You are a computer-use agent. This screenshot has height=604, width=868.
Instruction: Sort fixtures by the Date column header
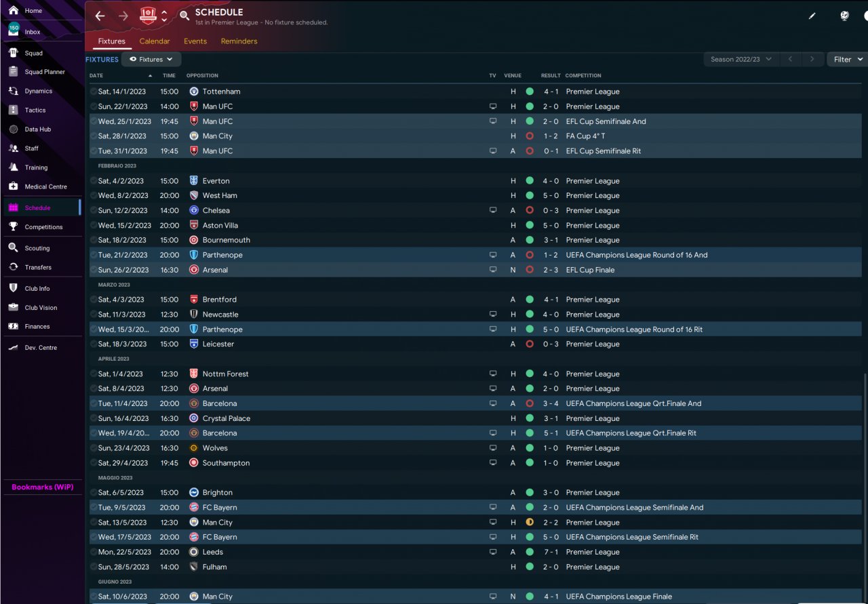96,76
